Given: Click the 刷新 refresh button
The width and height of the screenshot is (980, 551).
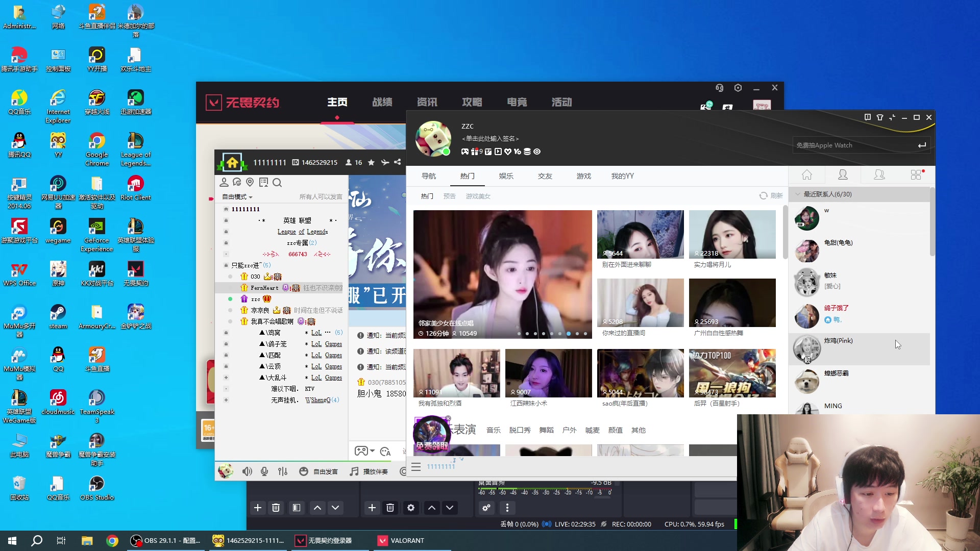Looking at the screenshot, I should coord(771,195).
